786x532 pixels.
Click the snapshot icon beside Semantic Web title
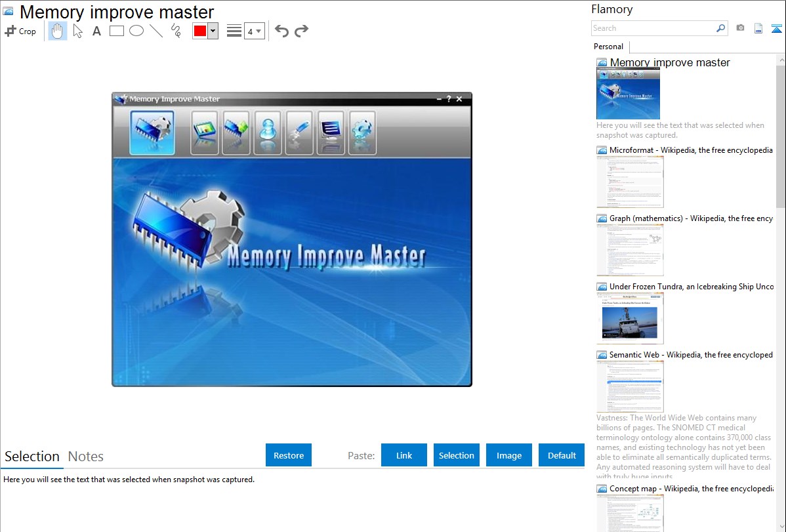(x=602, y=355)
